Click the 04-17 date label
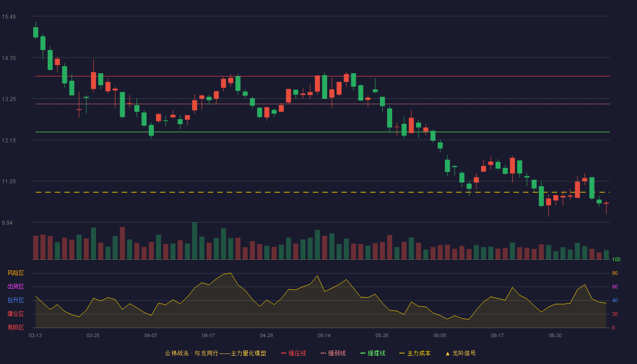 click(208, 335)
